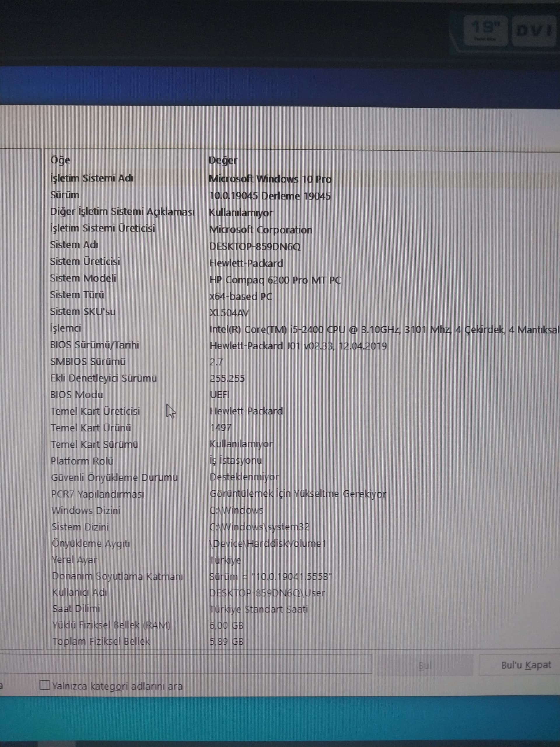Screen dimensions: 560x747
Task: Click the 'Yüklü Fiziksel Bellek (RAM)' row
Action: tap(111, 625)
